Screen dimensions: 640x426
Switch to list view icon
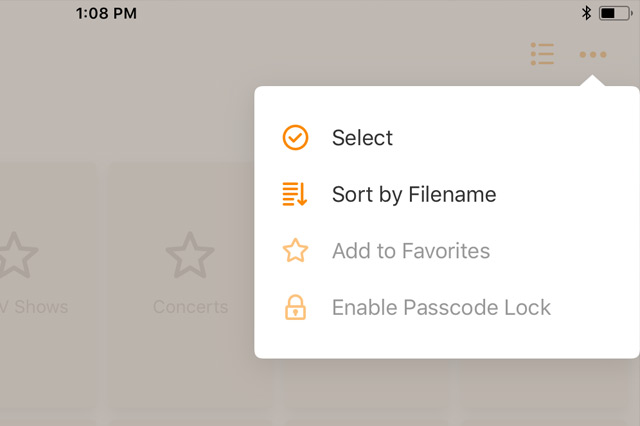[x=542, y=54]
